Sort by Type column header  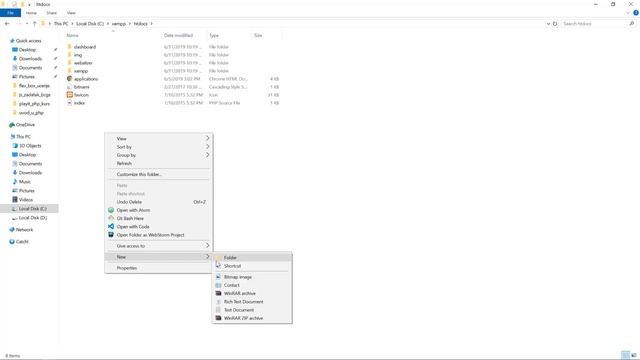point(214,36)
